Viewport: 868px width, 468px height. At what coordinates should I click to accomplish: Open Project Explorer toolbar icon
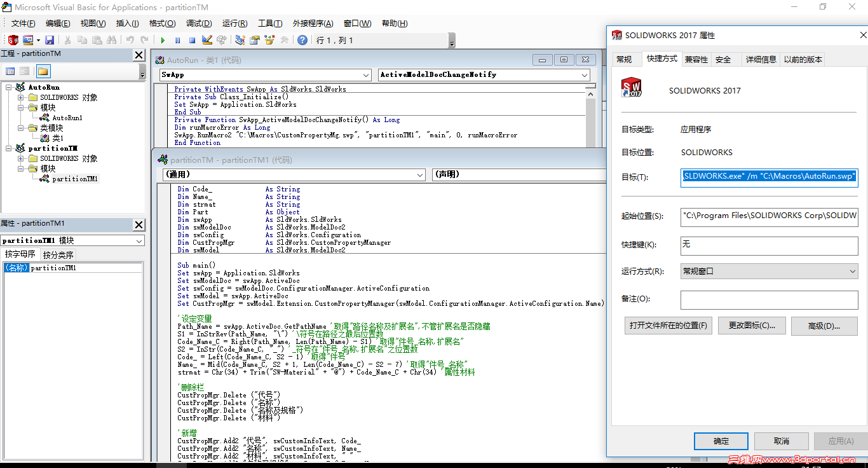[x=240, y=40]
